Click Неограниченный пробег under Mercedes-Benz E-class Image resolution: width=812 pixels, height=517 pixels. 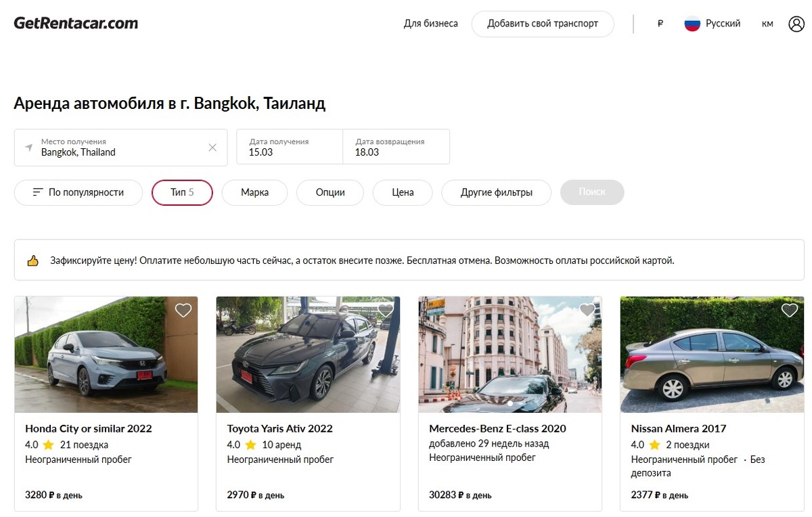pyautogui.click(x=482, y=457)
